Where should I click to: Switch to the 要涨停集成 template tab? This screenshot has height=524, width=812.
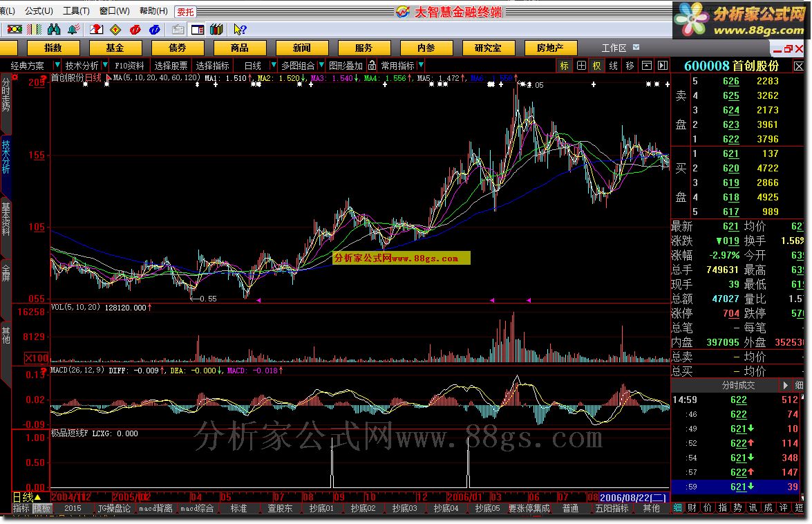click(529, 509)
